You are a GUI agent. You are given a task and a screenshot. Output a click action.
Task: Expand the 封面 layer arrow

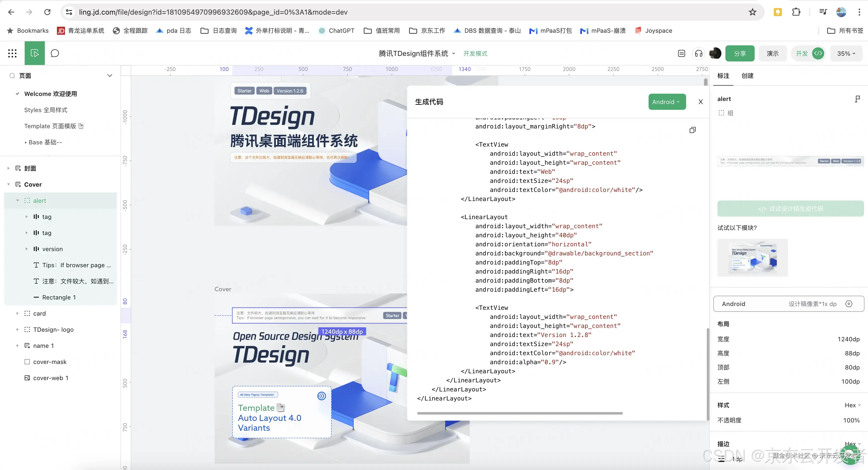[8, 168]
